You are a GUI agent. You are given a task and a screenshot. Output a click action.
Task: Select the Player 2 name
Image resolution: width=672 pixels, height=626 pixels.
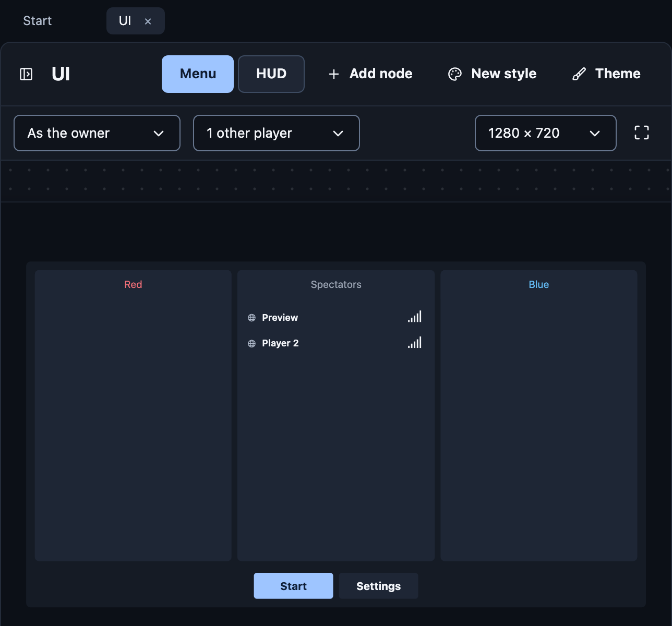(280, 343)
